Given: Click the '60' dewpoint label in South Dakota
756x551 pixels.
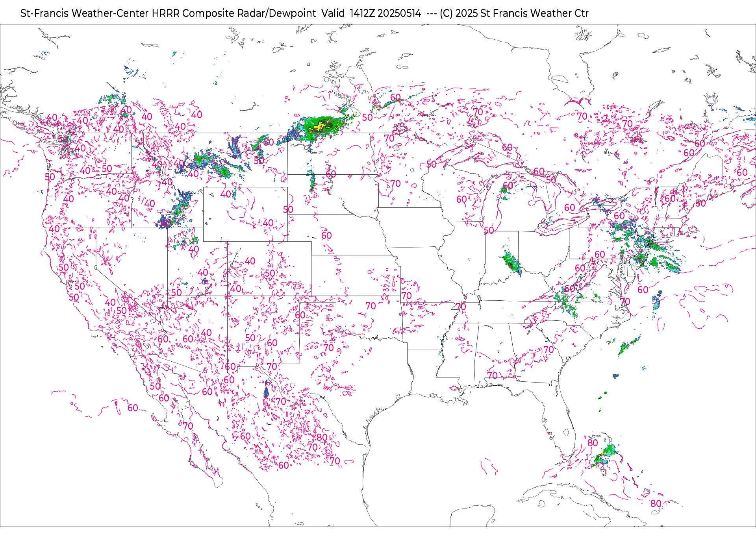Looking at the screenshot, I should 331,174.
